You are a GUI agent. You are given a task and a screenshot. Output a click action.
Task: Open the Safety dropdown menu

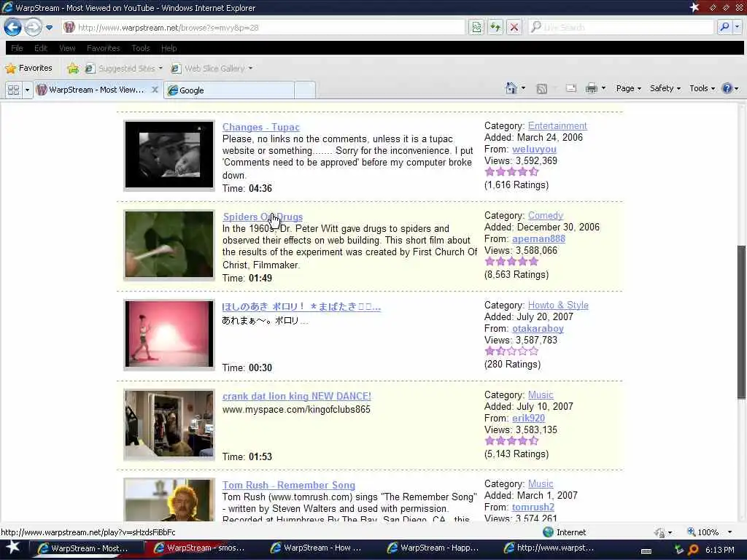(665, 88)
